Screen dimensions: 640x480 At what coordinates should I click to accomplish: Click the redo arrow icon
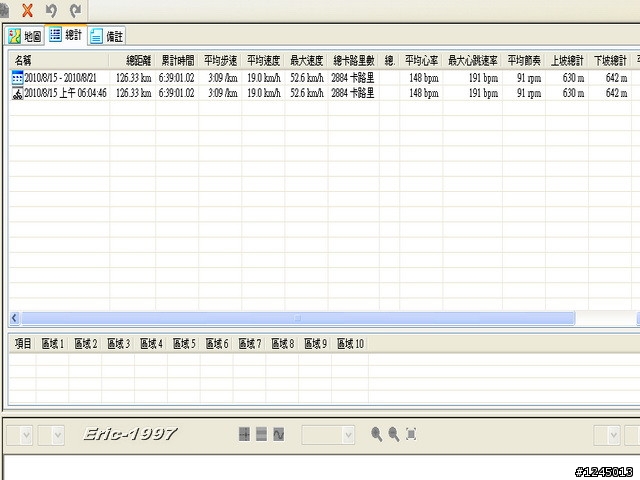click(75, 10)
